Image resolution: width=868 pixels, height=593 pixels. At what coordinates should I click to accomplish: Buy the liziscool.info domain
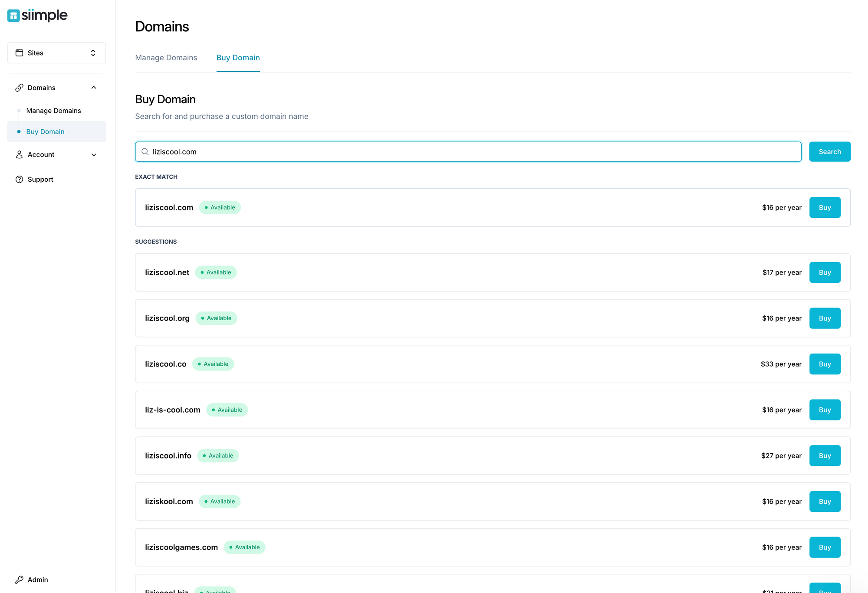tap(825, 455)
